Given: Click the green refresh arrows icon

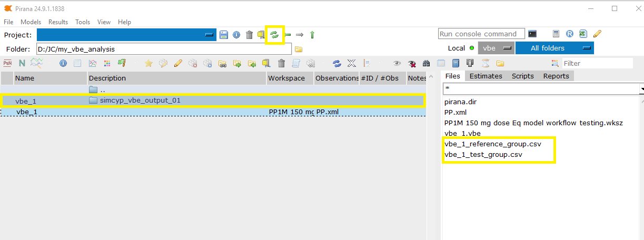Looking at the screenshot, I should 274,35.
